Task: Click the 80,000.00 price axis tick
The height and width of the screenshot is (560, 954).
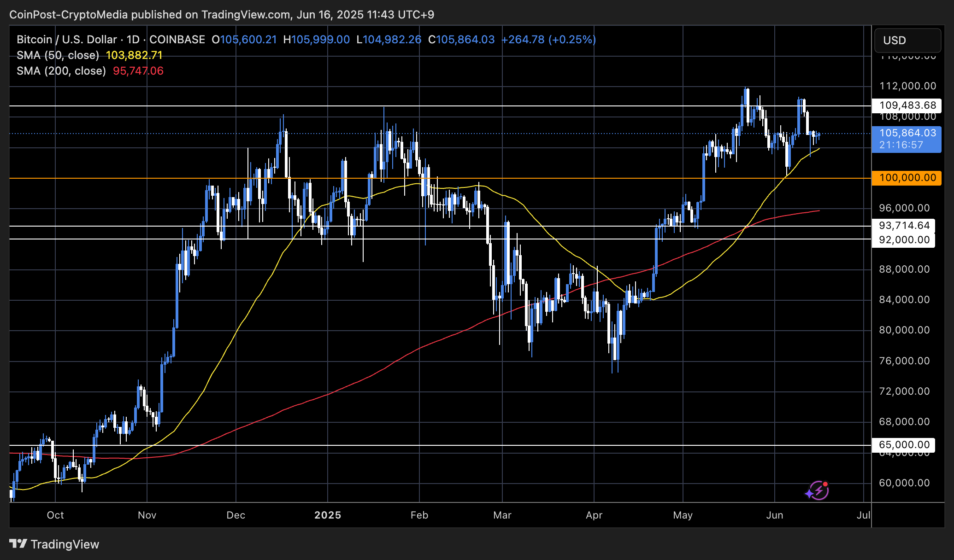Action: pos(904,330)
